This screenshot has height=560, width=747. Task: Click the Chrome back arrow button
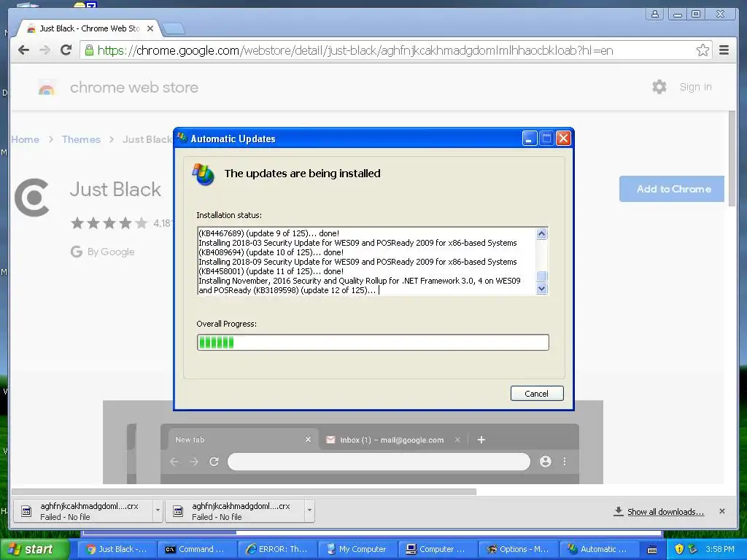pyautogui.click(x=23, y=50)
